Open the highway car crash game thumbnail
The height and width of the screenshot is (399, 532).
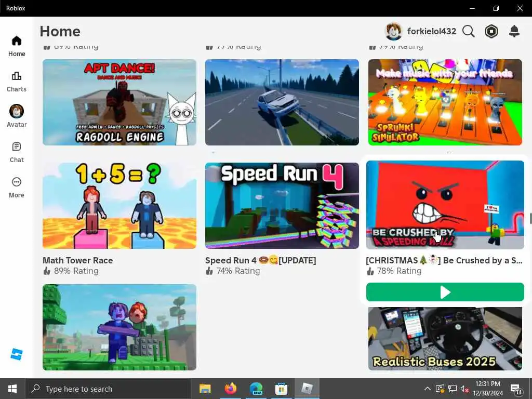click(282, 102)
